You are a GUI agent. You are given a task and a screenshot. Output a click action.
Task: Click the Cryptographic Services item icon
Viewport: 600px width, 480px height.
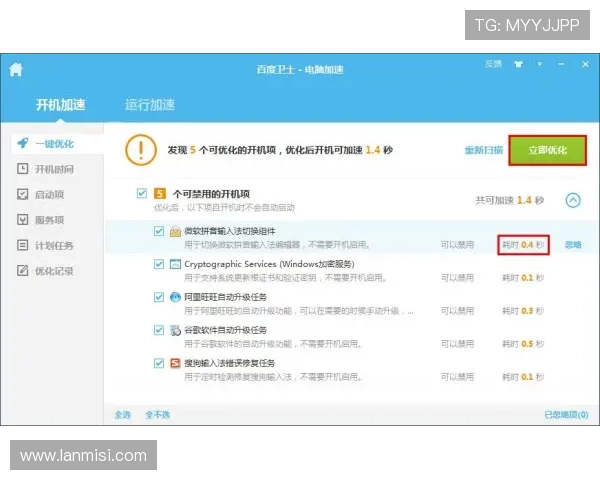[x=175, y=264]
